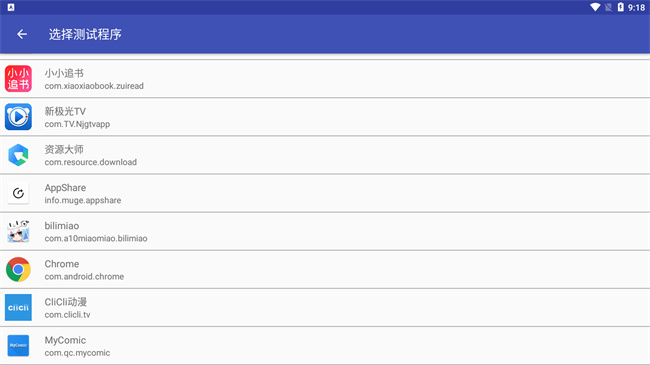This screenshot has width=650, height=365.
Task: Tap the bilimiao anime character icon
Action: coord(18,231)
